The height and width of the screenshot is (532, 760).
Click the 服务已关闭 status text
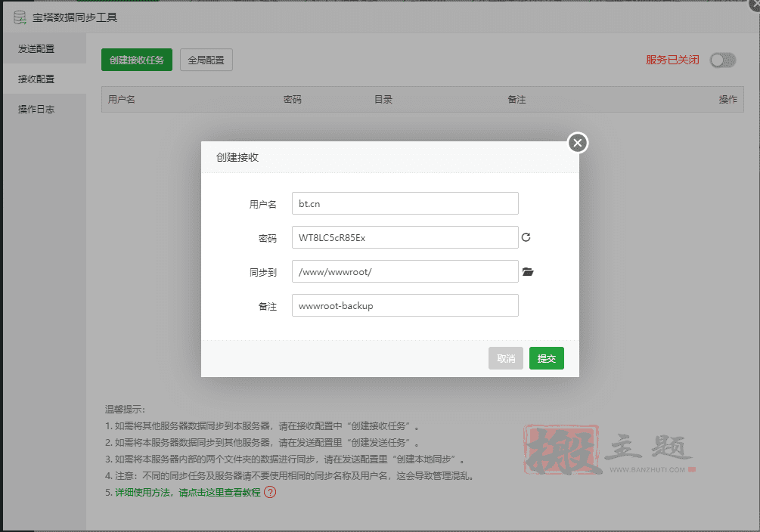(x=672, y=60)
